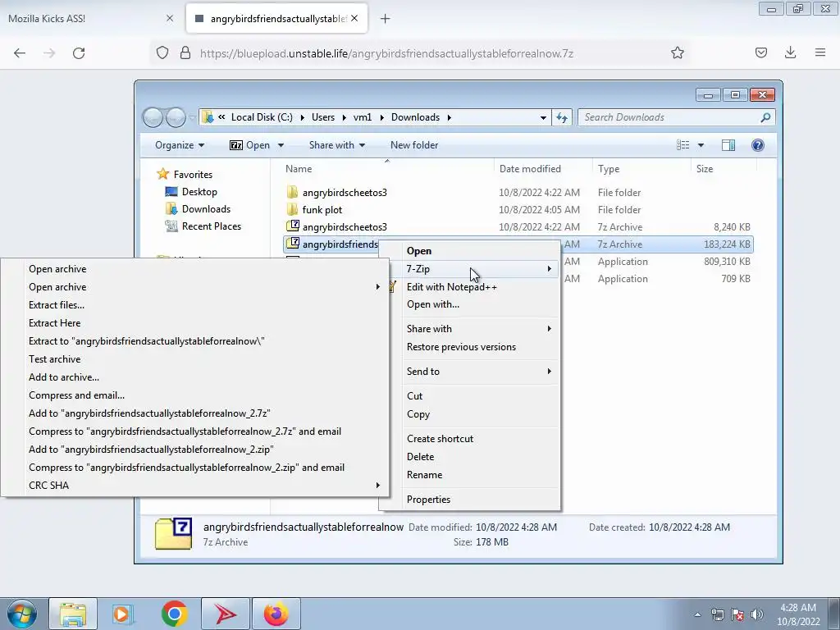Click the Explorer refresh icon beside address bar
Image resolution: width=840 pixels, height=630 pixels.
[x=561, y=117]
